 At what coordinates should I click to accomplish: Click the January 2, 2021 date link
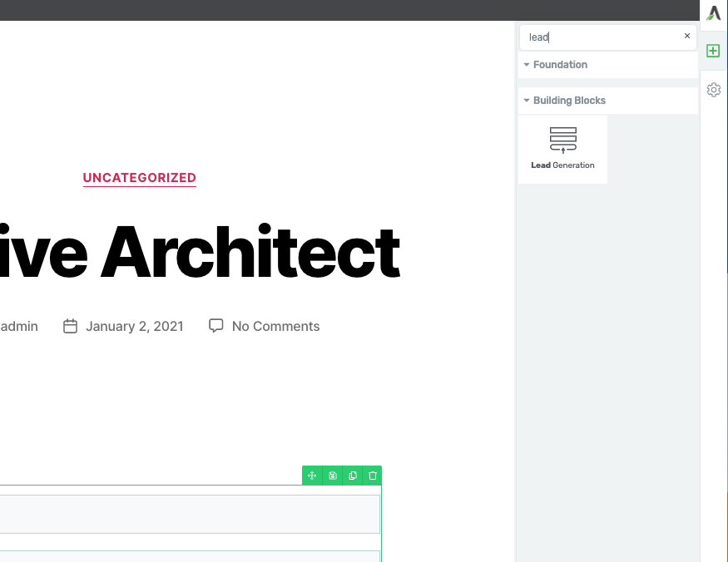tap(134, 327)
